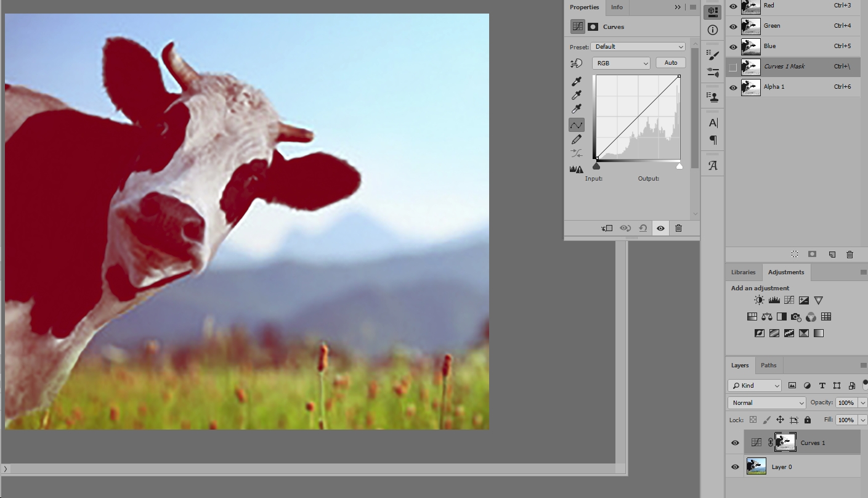The width and height of the screenshot is (868, 498).
Task: Toggle lock all for the layer
Action: (x=808, y=420)
